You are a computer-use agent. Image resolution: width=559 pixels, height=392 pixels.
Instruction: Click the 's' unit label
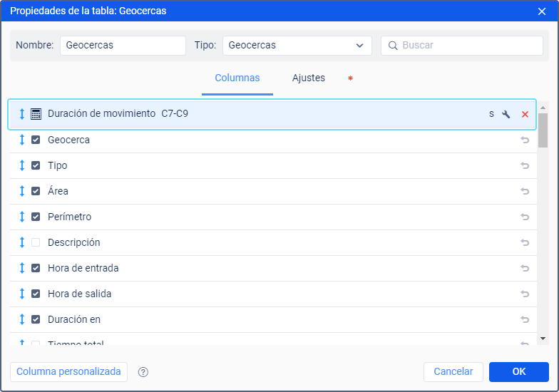point(491,114)
